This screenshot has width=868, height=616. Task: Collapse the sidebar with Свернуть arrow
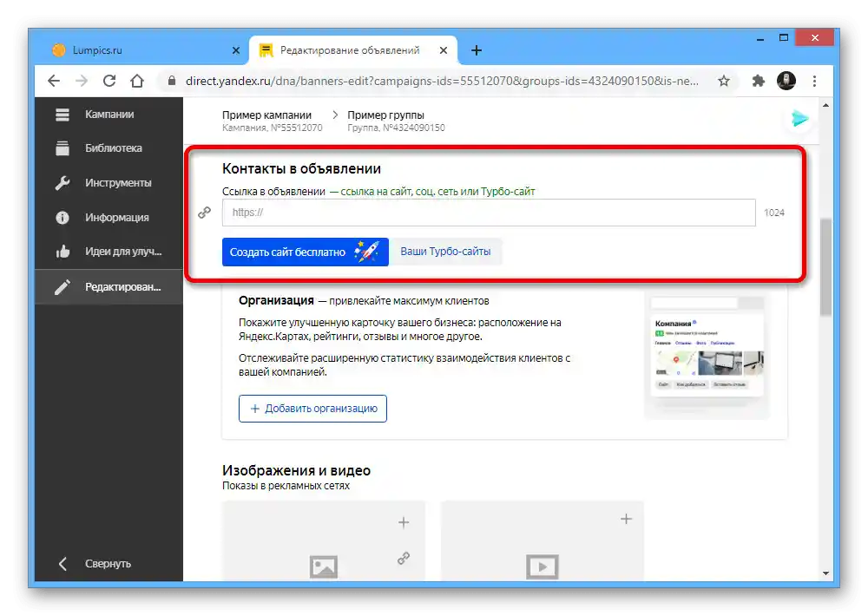click(62, 563)
